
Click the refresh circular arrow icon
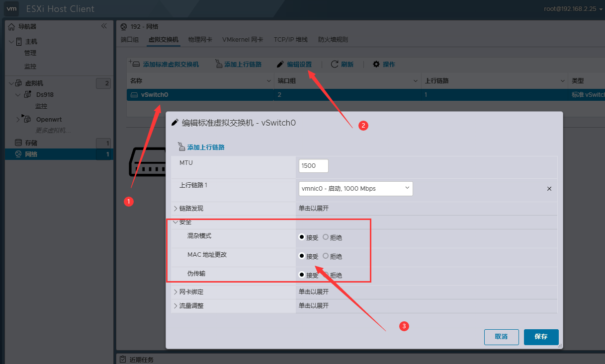pyautogui.click(x=335, y=64)
